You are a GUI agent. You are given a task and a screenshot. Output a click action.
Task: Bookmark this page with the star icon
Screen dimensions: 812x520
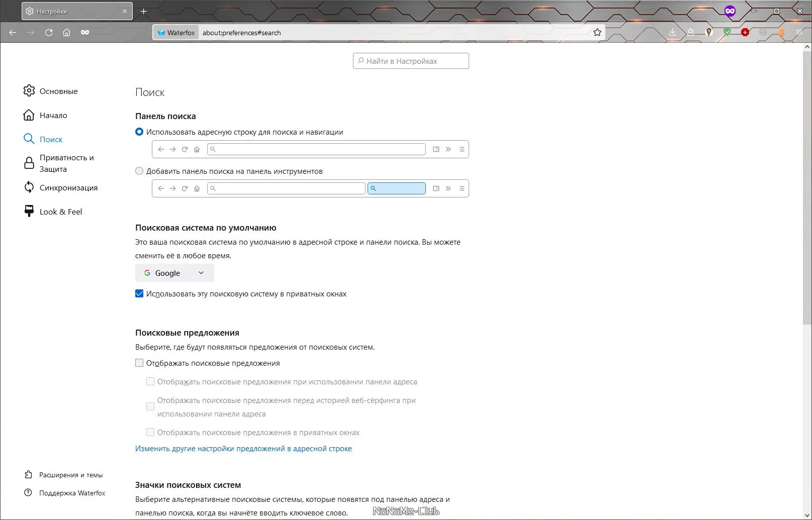coord(597,33)
